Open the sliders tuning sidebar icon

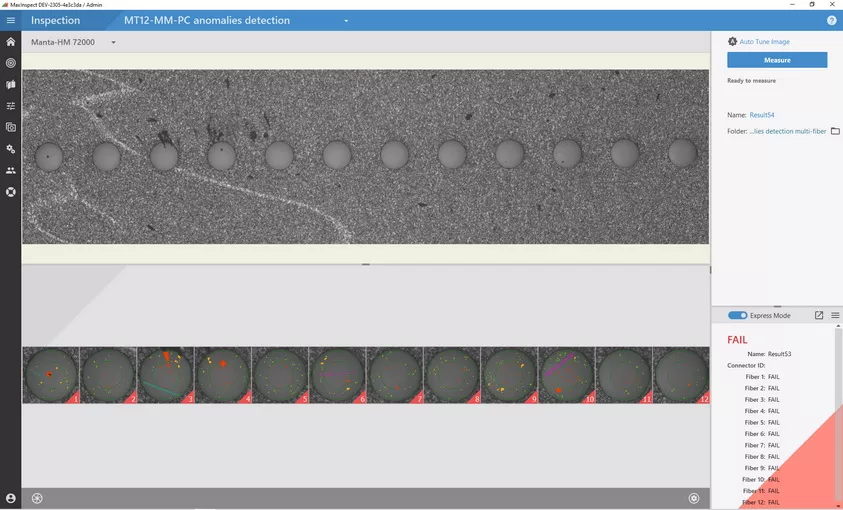tap(11, 106)
